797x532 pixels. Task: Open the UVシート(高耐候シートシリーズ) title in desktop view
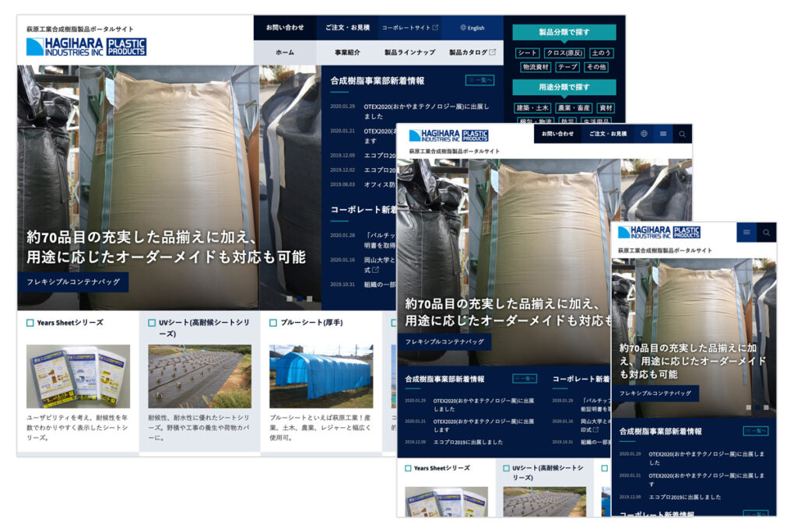pyautogui.click(x=203, y=328)
